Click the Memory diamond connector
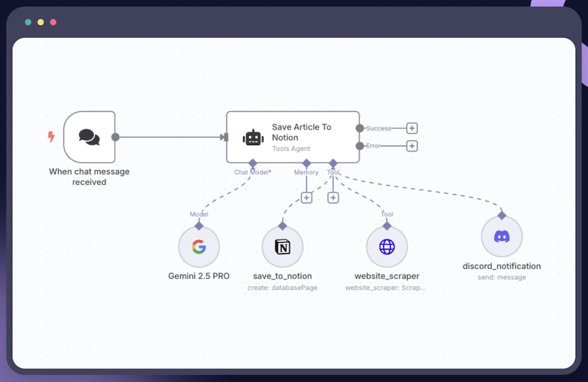This screenshot has width=588, height=382. 306,163
